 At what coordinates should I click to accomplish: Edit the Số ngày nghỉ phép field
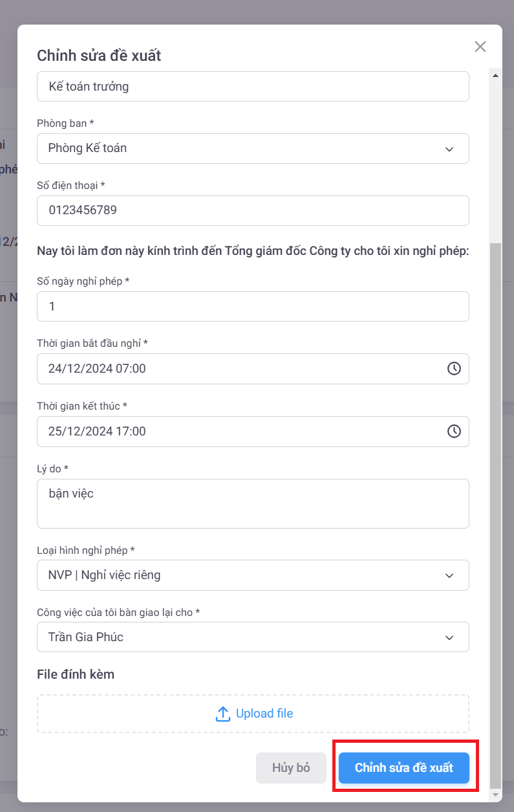point(253,307)
